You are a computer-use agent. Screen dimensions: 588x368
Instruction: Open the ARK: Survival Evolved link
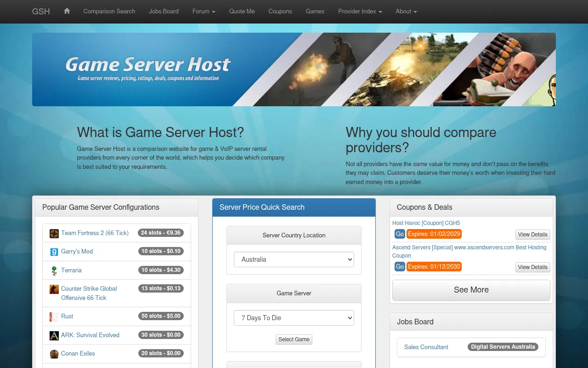(90, 335)
